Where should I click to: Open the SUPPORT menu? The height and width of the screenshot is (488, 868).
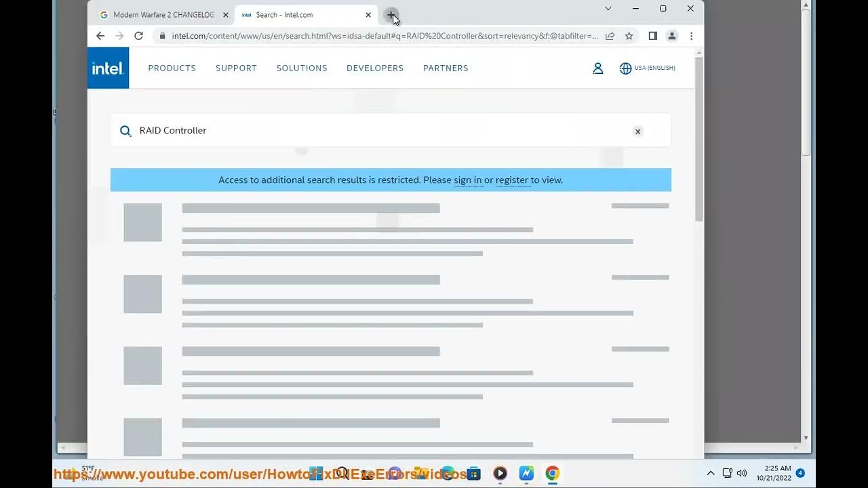(236, 68)
